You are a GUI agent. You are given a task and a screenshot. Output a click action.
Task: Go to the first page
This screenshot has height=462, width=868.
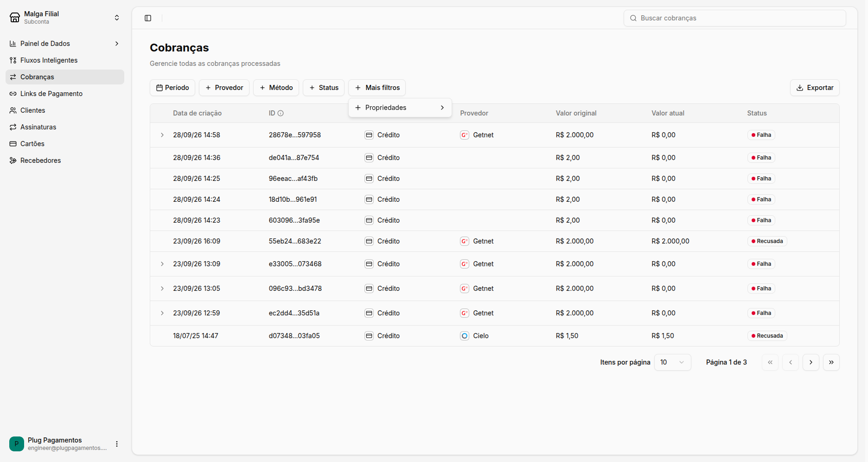[770, 362]
